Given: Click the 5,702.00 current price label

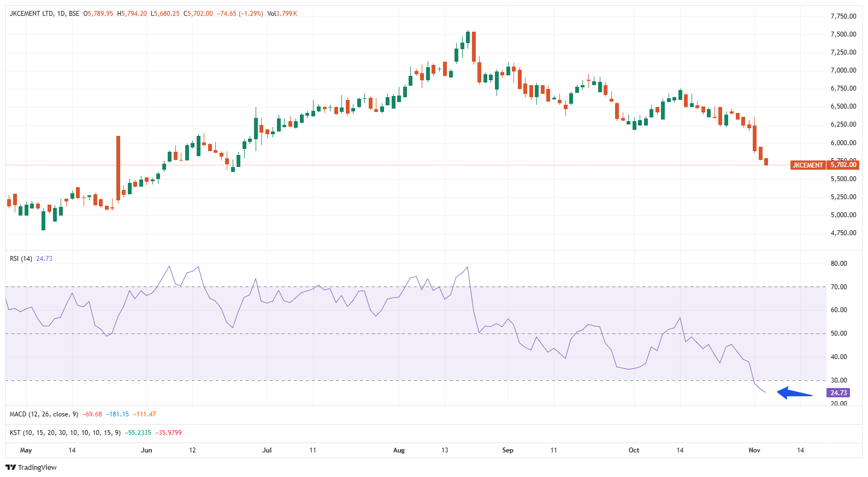Looking at the screenshot, I should point(843,165).
